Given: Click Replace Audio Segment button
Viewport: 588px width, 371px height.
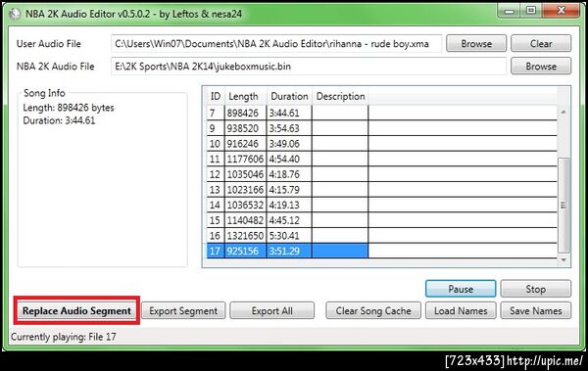Looking at the screenshot, I should tap(76, 310).
